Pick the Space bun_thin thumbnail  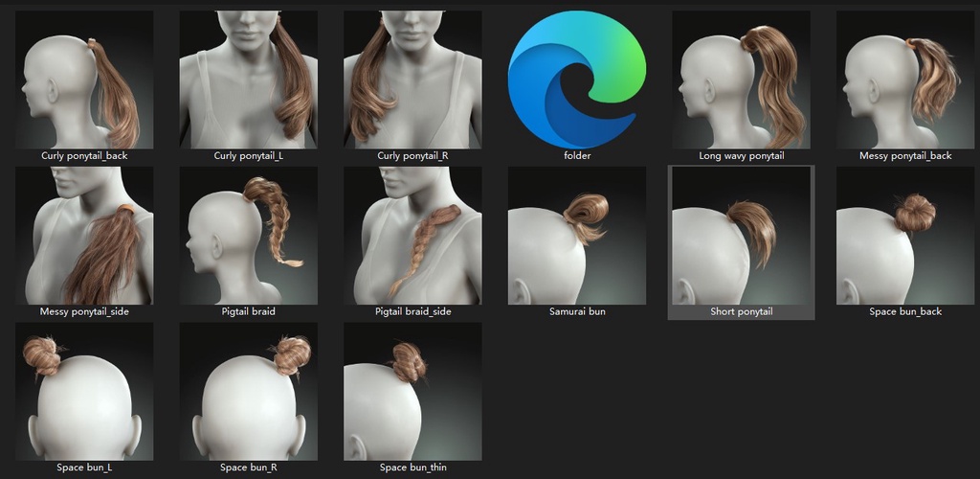[412, 392]
